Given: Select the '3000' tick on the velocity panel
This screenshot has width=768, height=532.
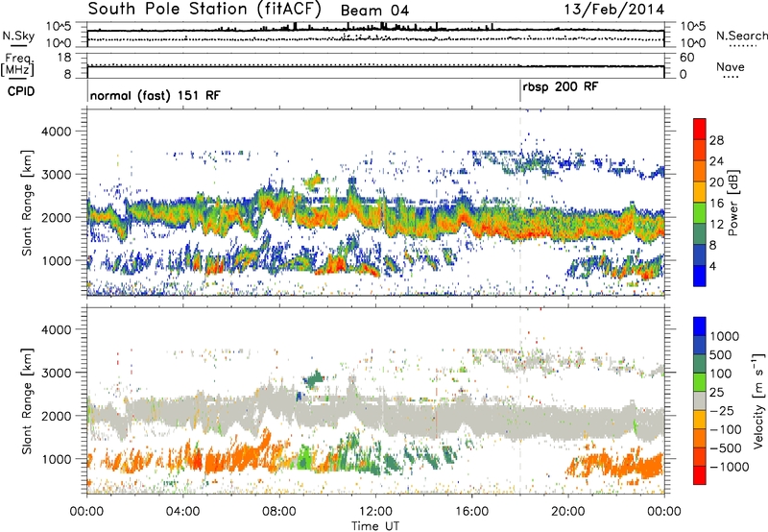Looking at the screenshot, I should (x=56, y=373).
